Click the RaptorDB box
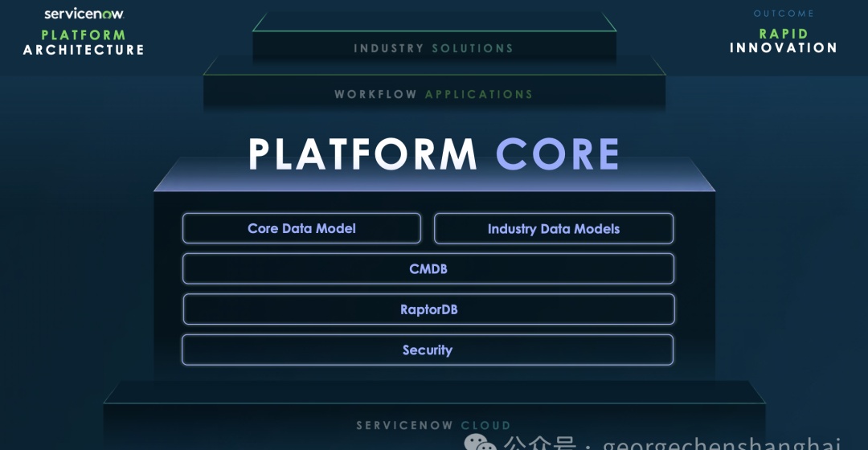The height and width of the screenshot is (450, 868). tap(428, 309)
